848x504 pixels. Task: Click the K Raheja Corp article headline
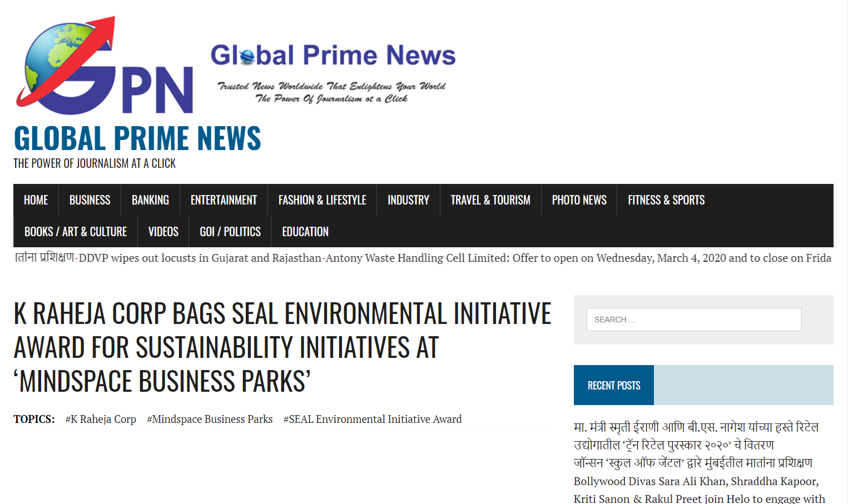click(282, 347)
